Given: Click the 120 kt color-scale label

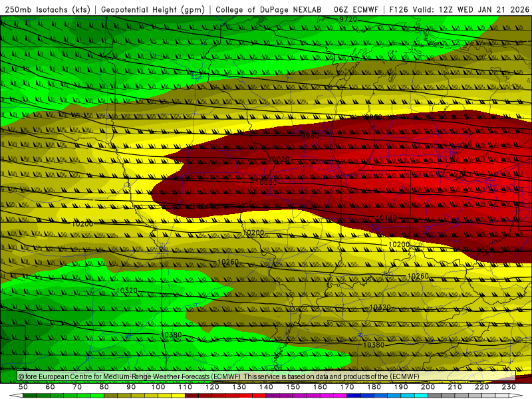Looking at the screenshot, I should click(212, 387).
